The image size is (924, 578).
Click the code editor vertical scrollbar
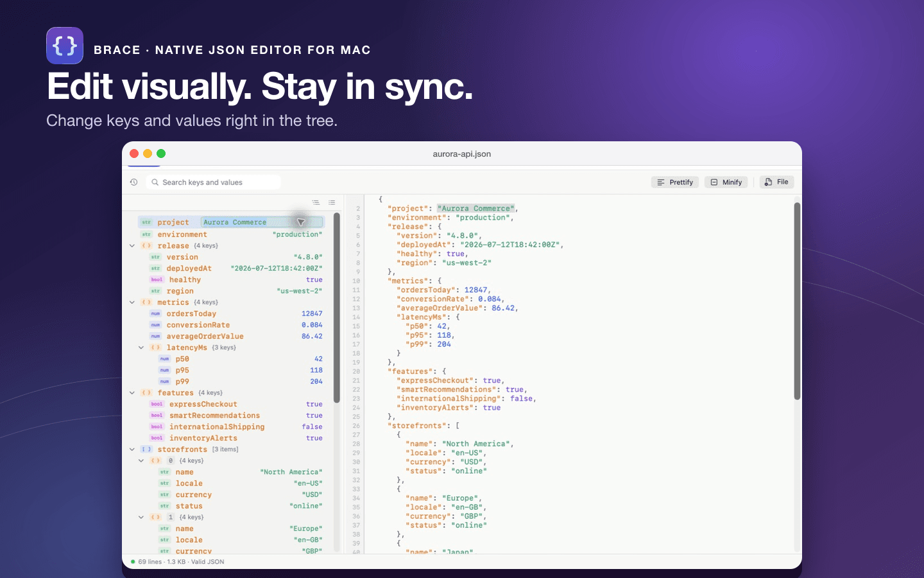[797, 301]
